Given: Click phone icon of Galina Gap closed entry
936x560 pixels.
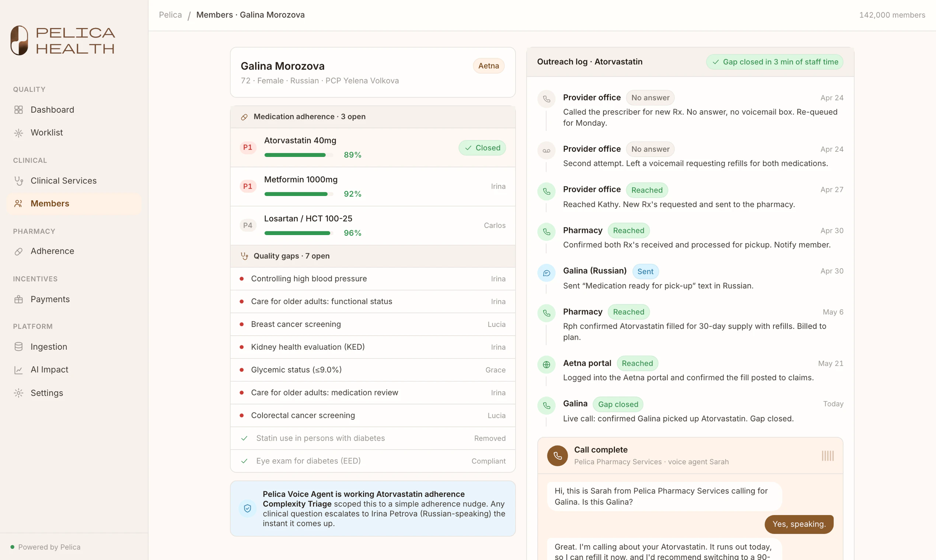Looking at the screenshot, I should pyautogui.click(x=546, y=406).
